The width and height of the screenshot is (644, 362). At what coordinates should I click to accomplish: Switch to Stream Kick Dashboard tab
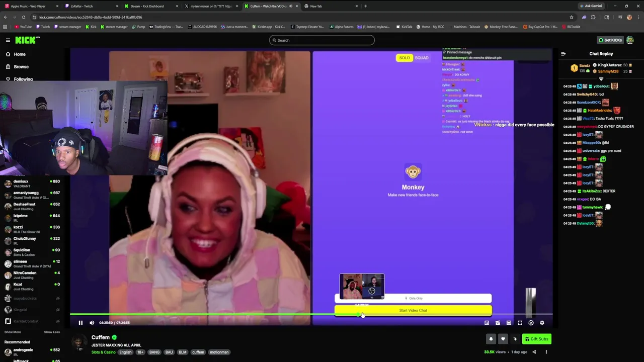151,6
